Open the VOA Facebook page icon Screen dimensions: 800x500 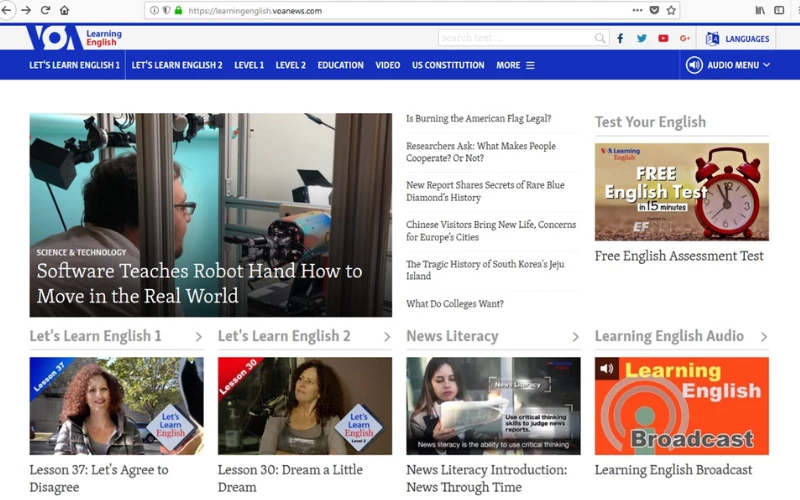(x=620, y=38)
